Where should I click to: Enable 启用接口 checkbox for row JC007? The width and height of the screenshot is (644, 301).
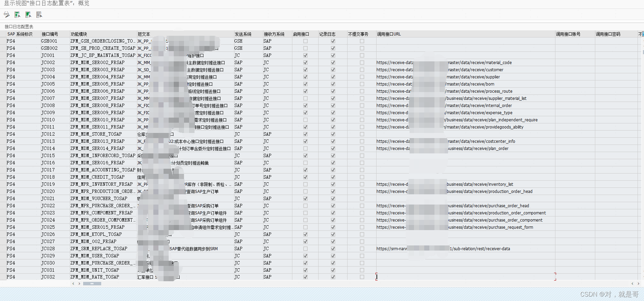pos(305,98)
